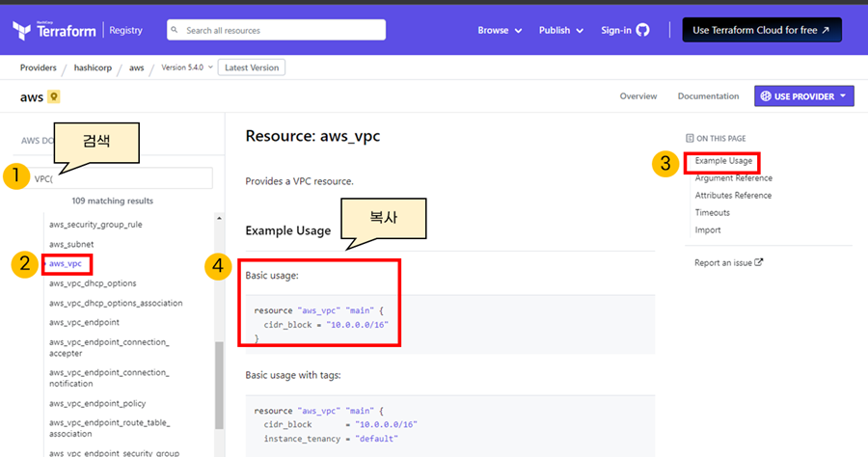
Task: Click the basic usage code block
Action: [450, 324]
